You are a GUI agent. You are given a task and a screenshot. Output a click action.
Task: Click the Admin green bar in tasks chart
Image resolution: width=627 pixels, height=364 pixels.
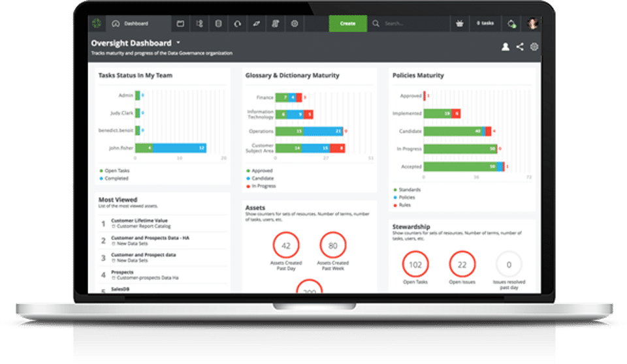138,95
